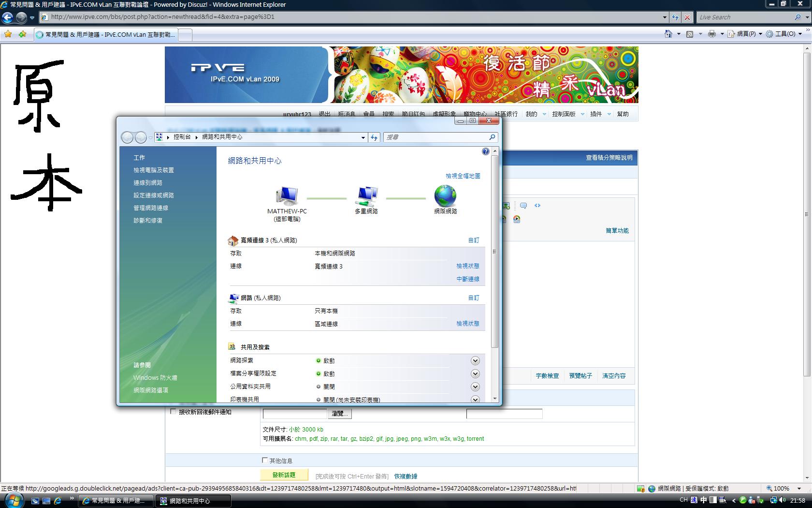The width and height of the screenshot is (812, 508).
Task: Expand the 網路探索 sharing setting
Action: pyautogui.click(x=475, y=360)
